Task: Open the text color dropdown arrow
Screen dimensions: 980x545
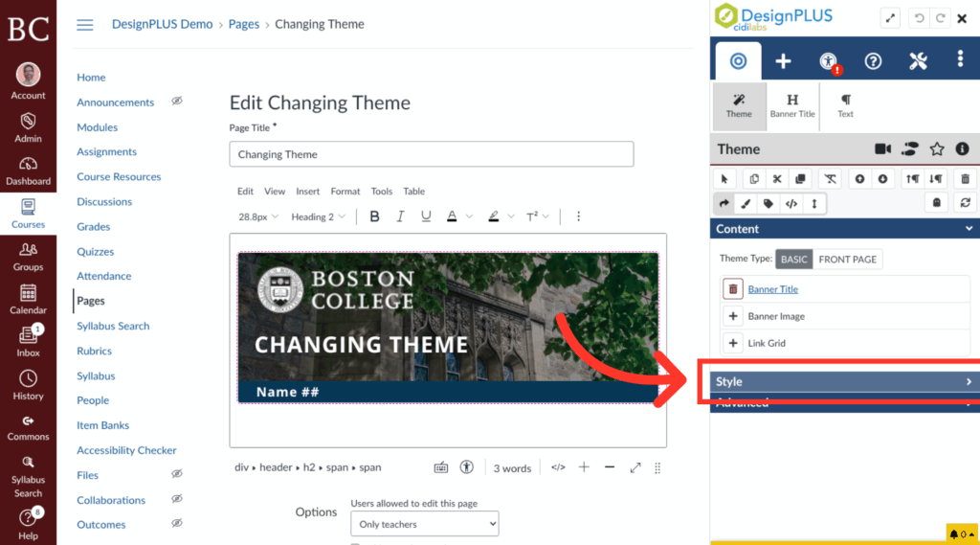Action: point(469,216)
